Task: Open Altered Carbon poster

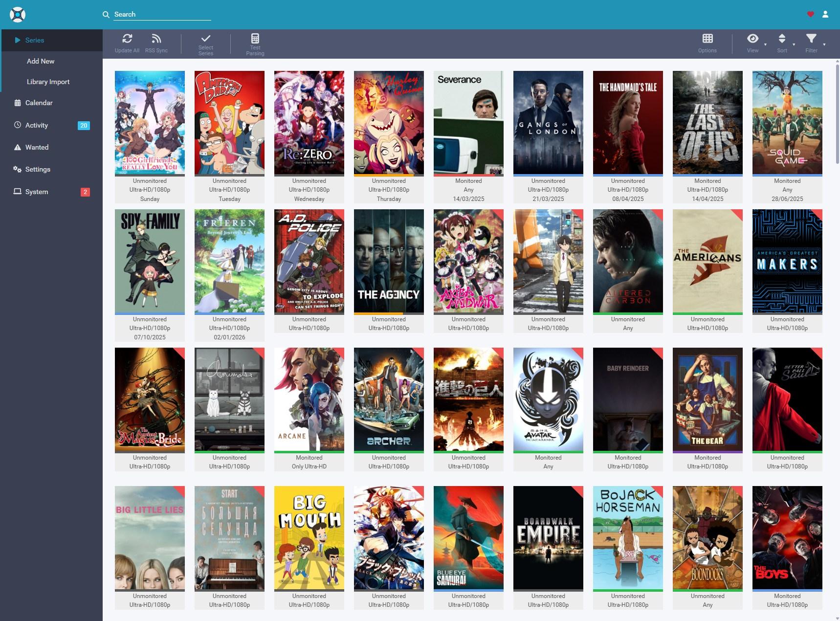Action: (x=628, y=261)
